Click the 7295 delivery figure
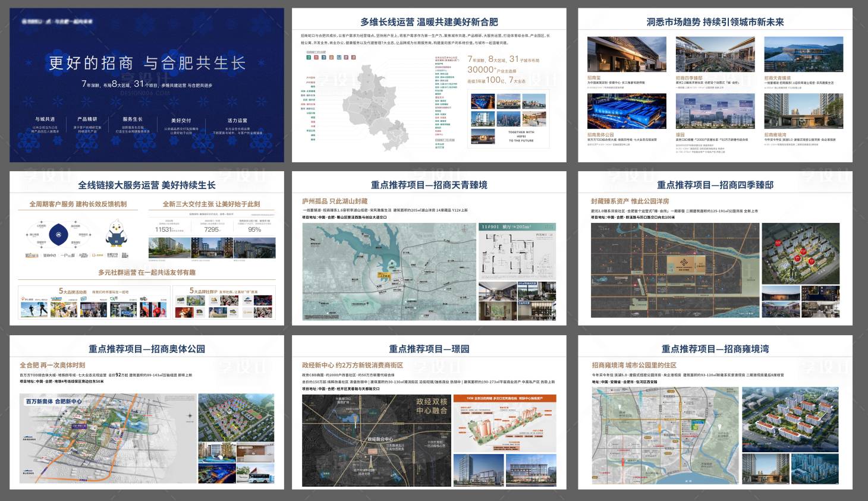This screenshot has width=868, height=501. (x=212, y=229)
